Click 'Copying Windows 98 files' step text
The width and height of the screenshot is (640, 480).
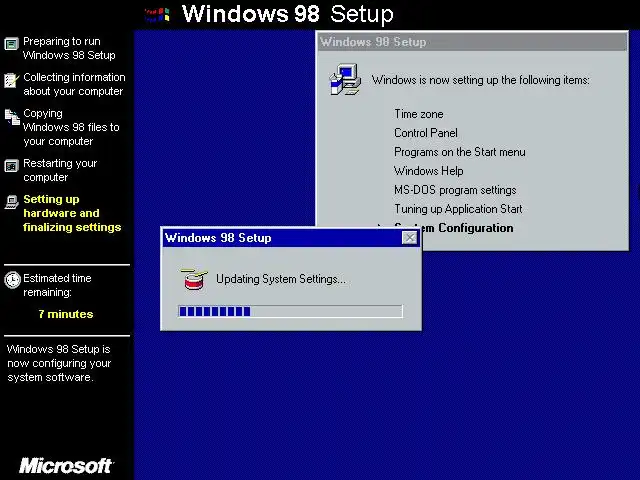point(71,127)
